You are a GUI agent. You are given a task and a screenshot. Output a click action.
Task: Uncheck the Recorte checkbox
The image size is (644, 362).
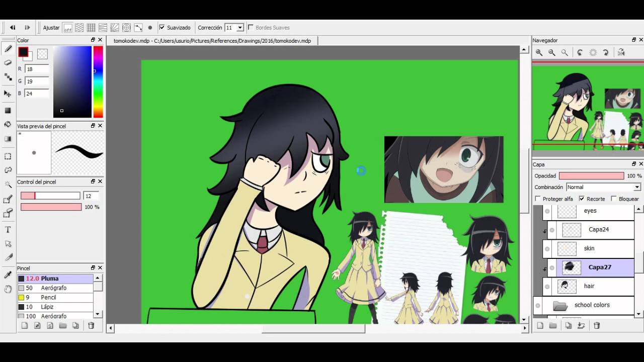tap(582, 199)
